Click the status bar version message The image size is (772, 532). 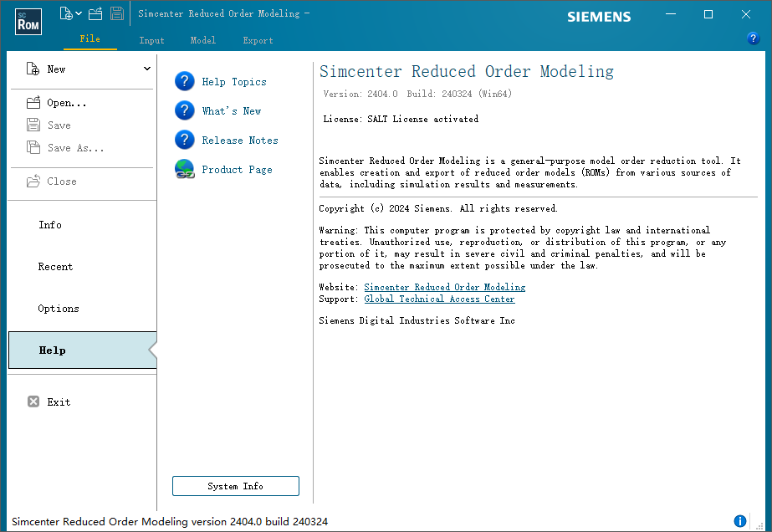tap(170, 522)
